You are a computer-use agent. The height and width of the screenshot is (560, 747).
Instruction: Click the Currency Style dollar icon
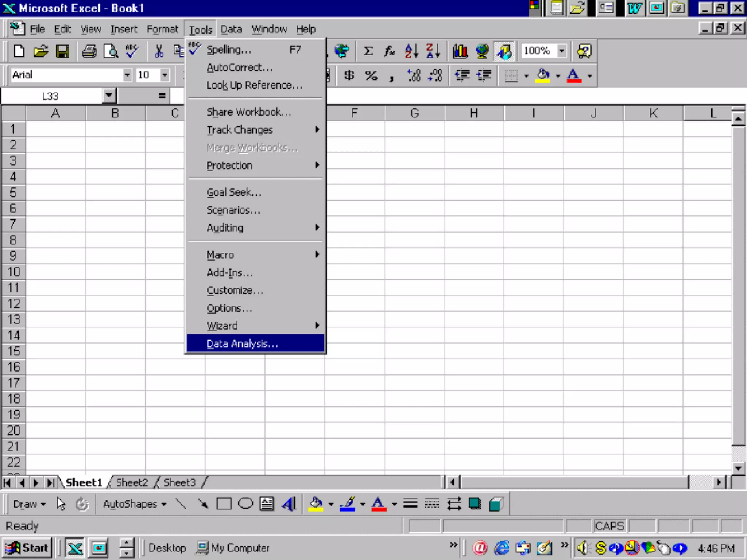click(349, 75)
